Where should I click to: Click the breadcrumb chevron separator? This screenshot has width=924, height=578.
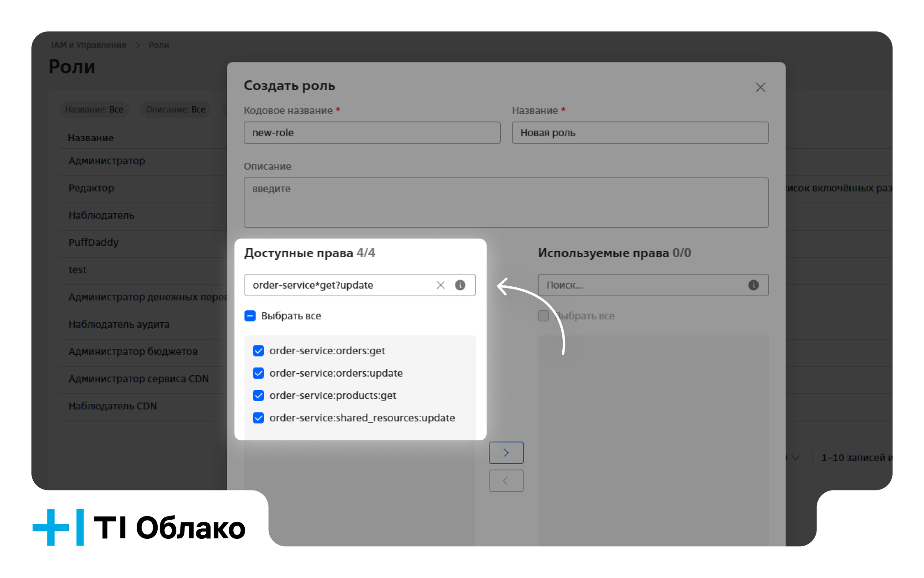pyautogui.click(x=138, y=45)
